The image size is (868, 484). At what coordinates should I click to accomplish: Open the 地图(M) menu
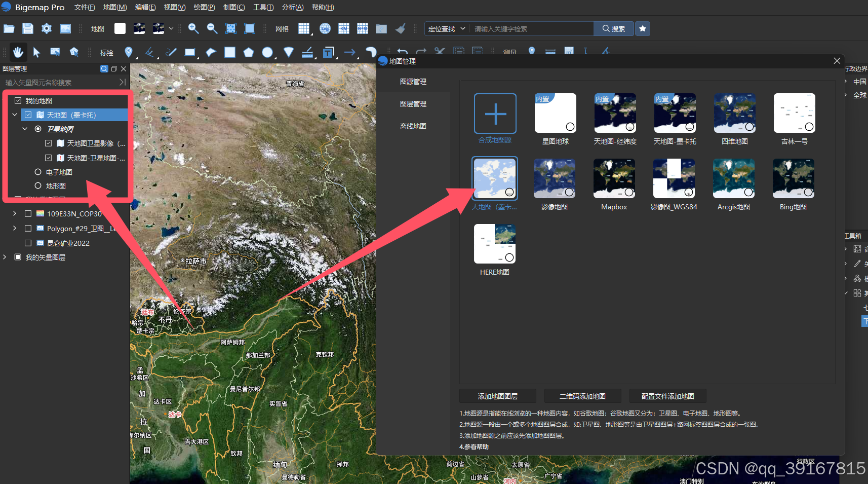115,7
